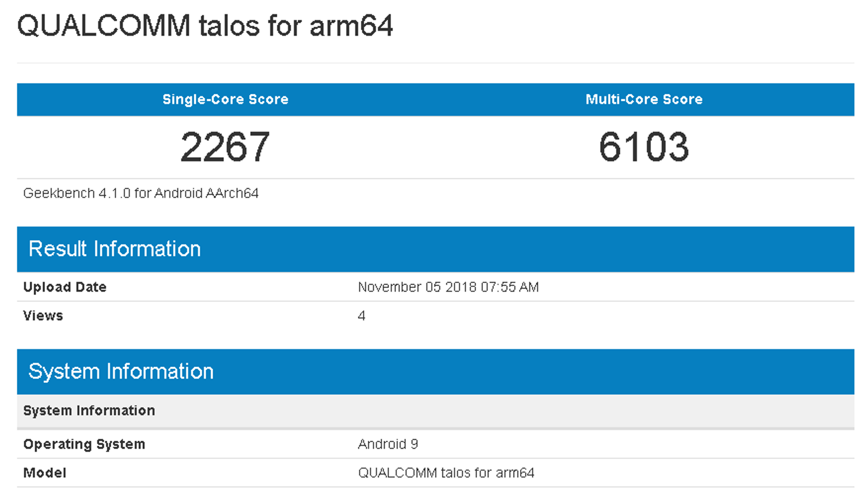
Task: Click the Model label
Action: (44, 473)
